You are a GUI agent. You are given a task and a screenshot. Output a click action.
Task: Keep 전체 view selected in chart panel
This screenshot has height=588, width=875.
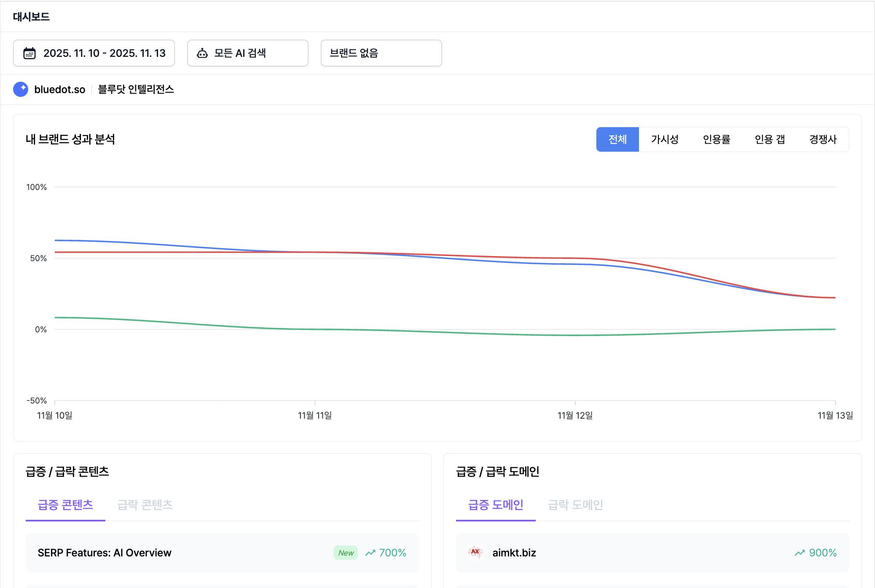coord(617,139)
